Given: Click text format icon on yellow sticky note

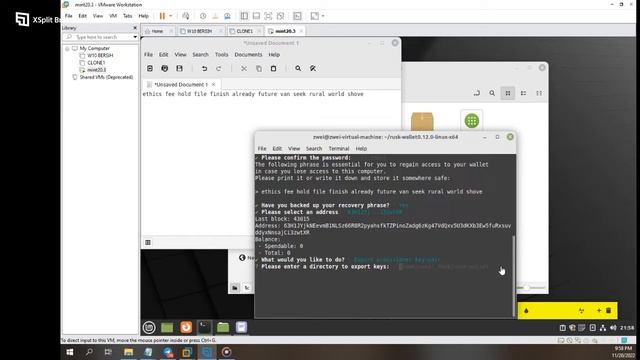Looking at the screenshot, I should [582, 311].
